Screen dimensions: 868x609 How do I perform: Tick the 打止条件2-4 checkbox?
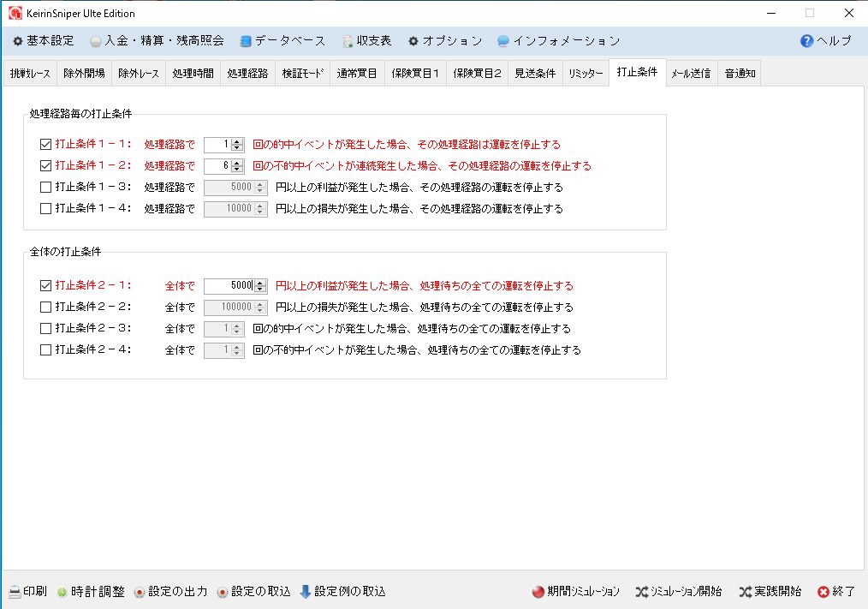point(46,350)
